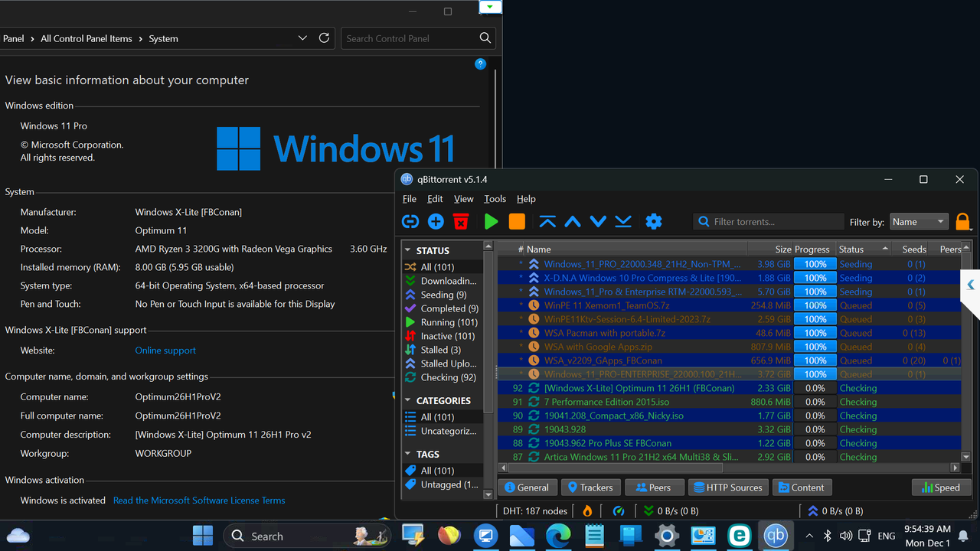Click progress bar of WSA Pacman torrent
The width and height of the screenshot is (980, 551).
[815, 333]
